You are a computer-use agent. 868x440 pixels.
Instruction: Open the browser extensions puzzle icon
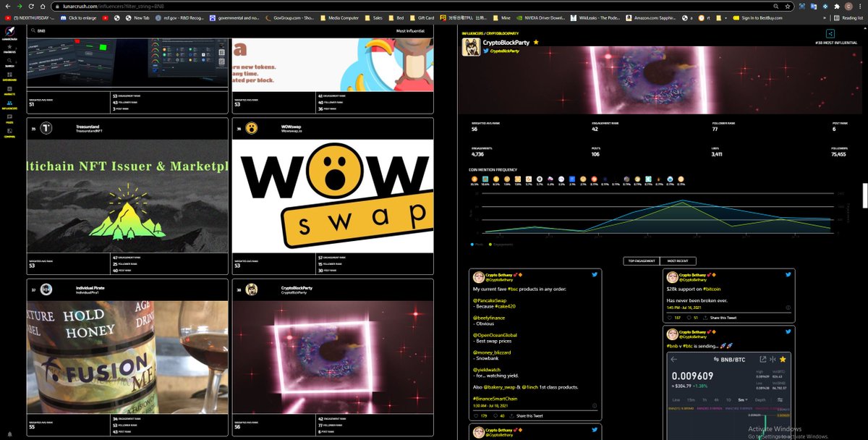[x=836, y=7]
